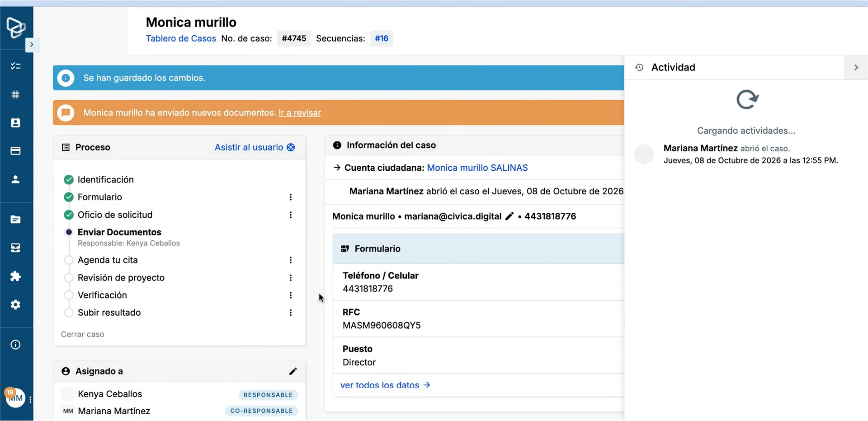Open the tasks checklist sidebar icon

[x=16, y=66]
